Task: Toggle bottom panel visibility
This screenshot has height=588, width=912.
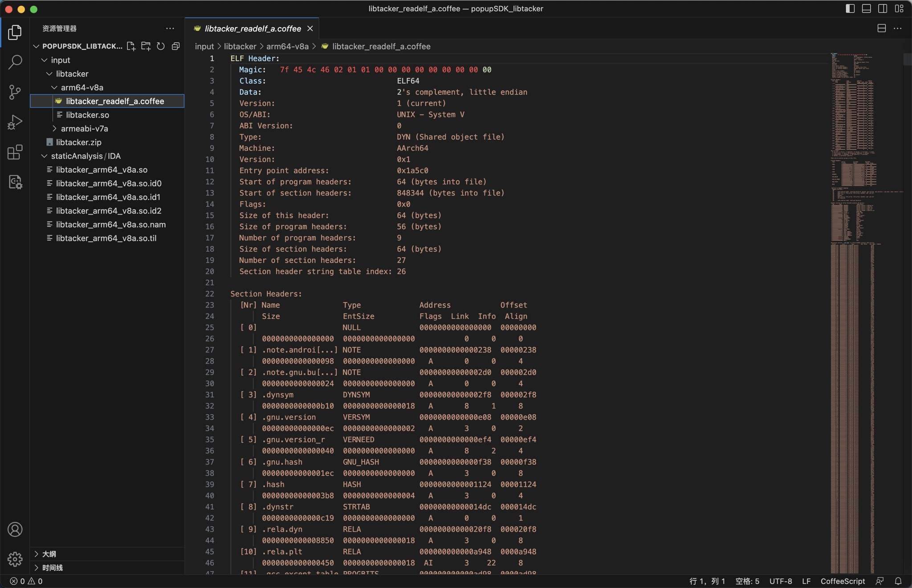Action: point(866,8)
